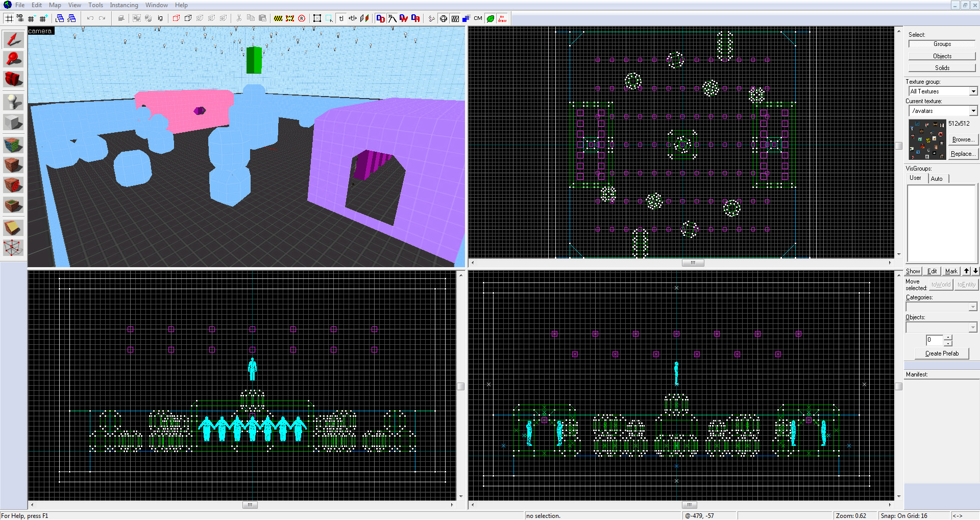This screenshot has height=520, width=980.
Task: Choose the Camera tool
Action: click(13, 79)
